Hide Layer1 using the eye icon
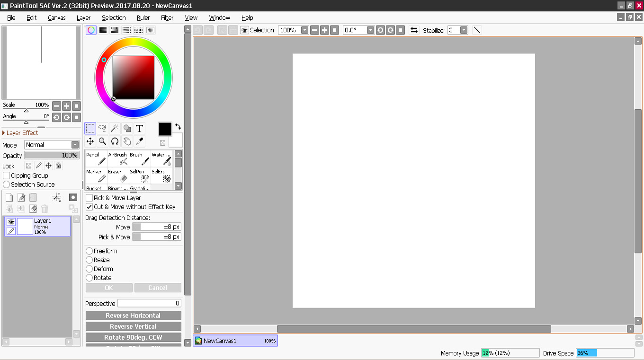Screen dimensions: 644x360 click(x=11, y=222)
